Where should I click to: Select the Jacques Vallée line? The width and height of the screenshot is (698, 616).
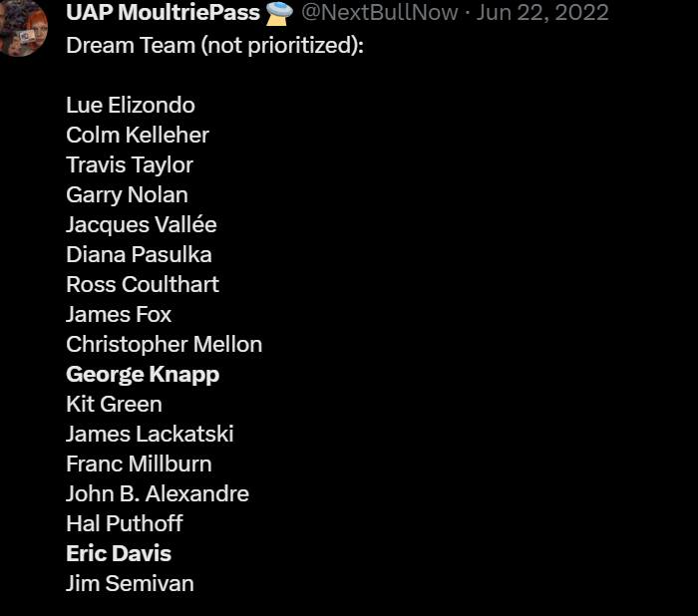click(x=141, y=224)
